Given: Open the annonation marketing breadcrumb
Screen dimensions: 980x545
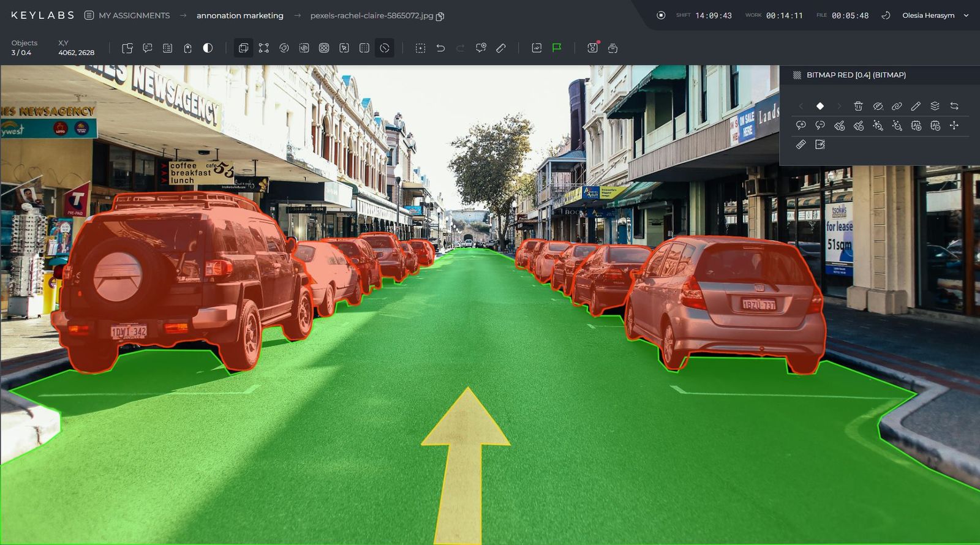Looking at the screenshot, I should point(240,15).
